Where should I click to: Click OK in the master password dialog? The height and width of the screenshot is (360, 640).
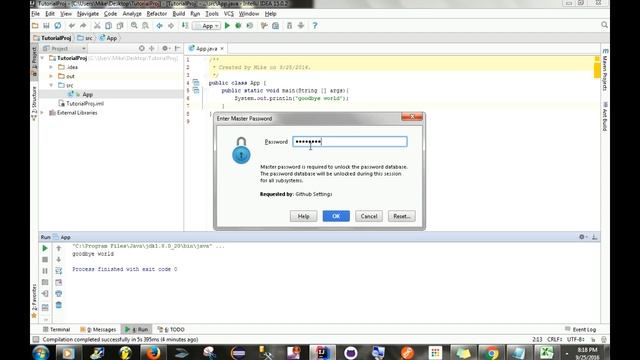[x=336, y=216]
